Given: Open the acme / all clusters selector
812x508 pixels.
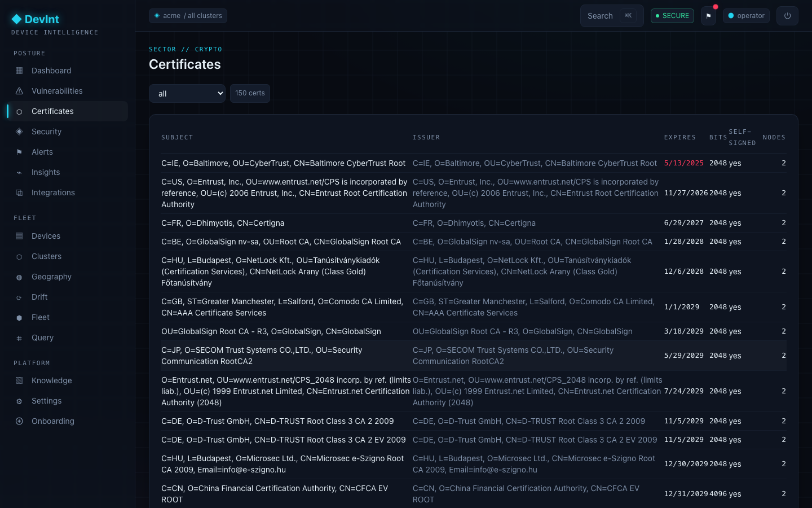Looking at the screenshot, I should pos(188,16).
